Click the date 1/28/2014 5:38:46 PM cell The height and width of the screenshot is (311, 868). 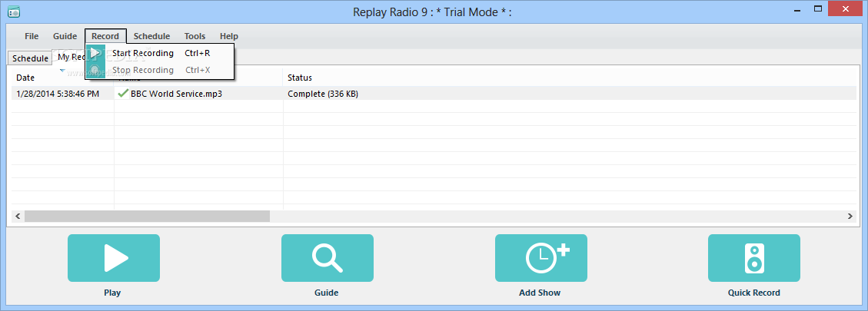click(58, 94)
